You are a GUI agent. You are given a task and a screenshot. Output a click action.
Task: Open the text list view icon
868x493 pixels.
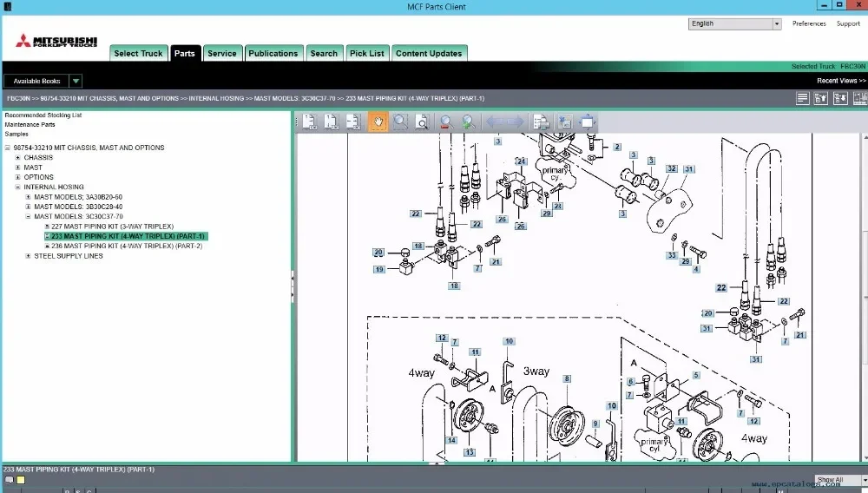click(x=802, y=98)
